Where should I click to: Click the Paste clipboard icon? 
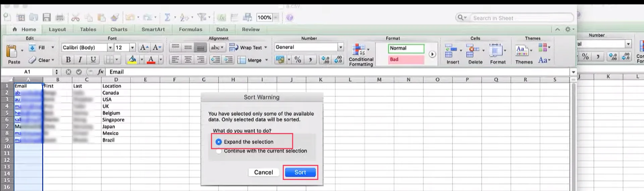(x=12, y=52)
